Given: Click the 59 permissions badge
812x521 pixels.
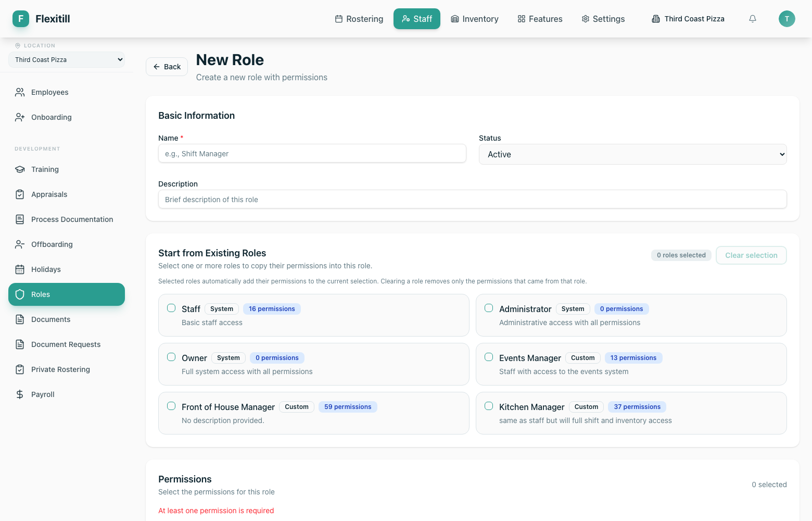Looking at the screenshot, I should coord(348,407).
